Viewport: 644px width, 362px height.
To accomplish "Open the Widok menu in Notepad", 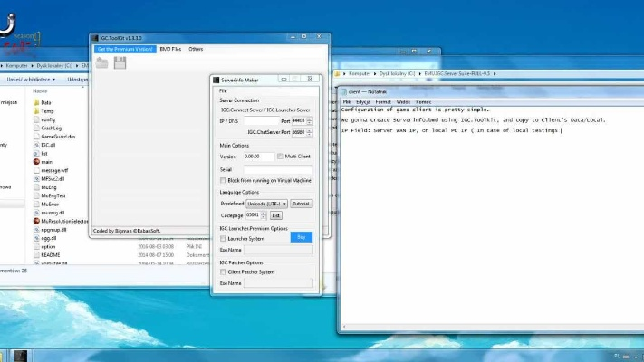I will 403,101.
